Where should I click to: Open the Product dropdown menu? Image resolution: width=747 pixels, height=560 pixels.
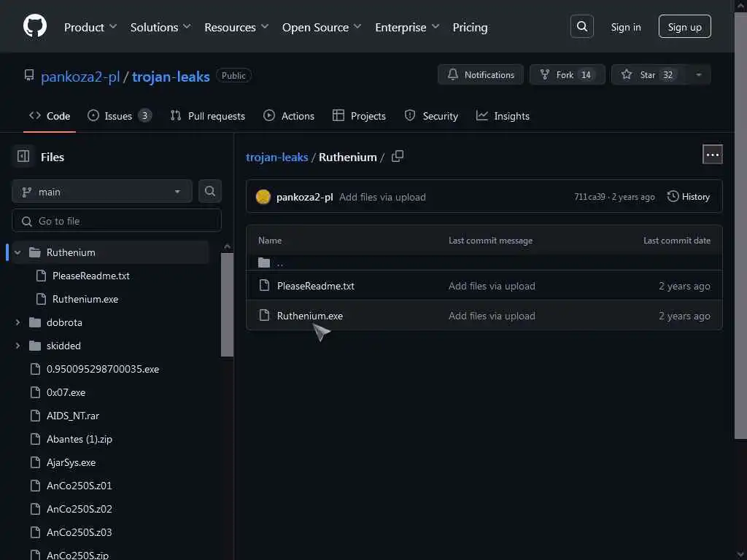point(90,27)
